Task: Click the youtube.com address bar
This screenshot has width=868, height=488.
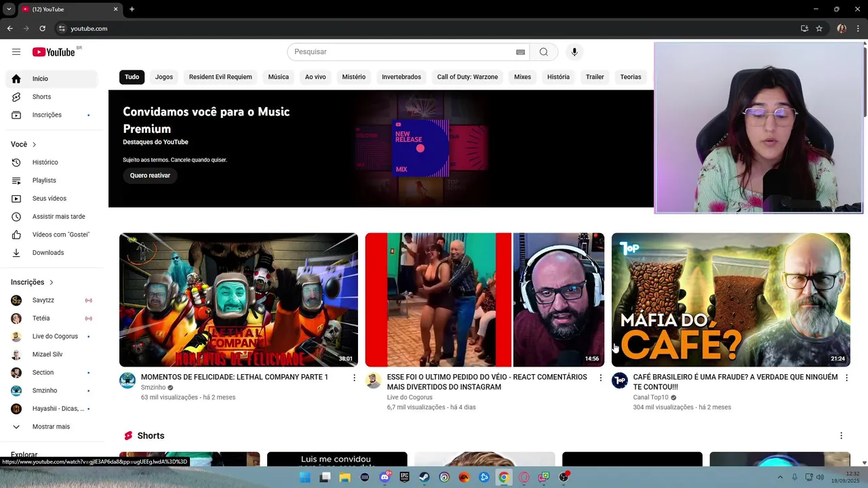Action: [427, 28]
